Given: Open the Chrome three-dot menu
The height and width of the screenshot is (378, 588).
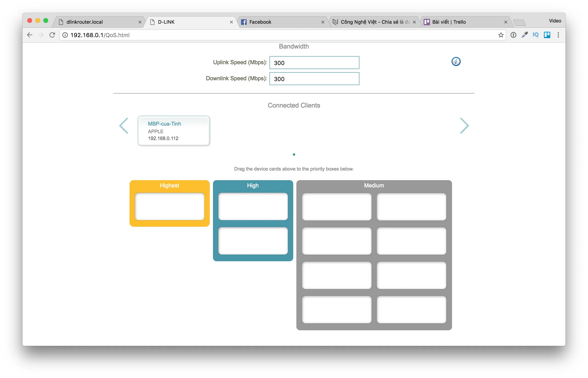Looking at the screenshot, I should [558, 35].
